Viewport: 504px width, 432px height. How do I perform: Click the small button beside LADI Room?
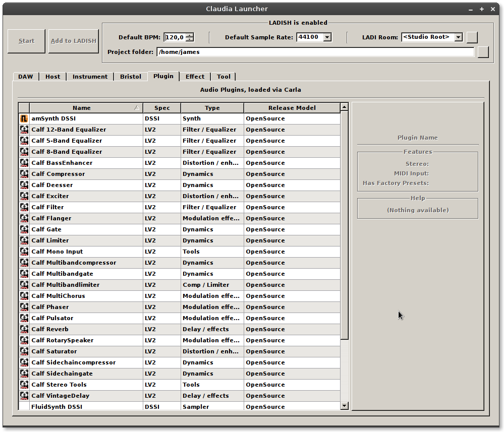coord(472,37)
